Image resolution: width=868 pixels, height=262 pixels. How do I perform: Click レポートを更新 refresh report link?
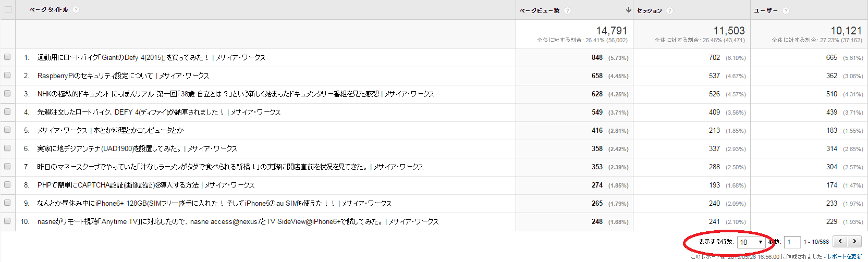pyautogui.click(x=845, y=257)
